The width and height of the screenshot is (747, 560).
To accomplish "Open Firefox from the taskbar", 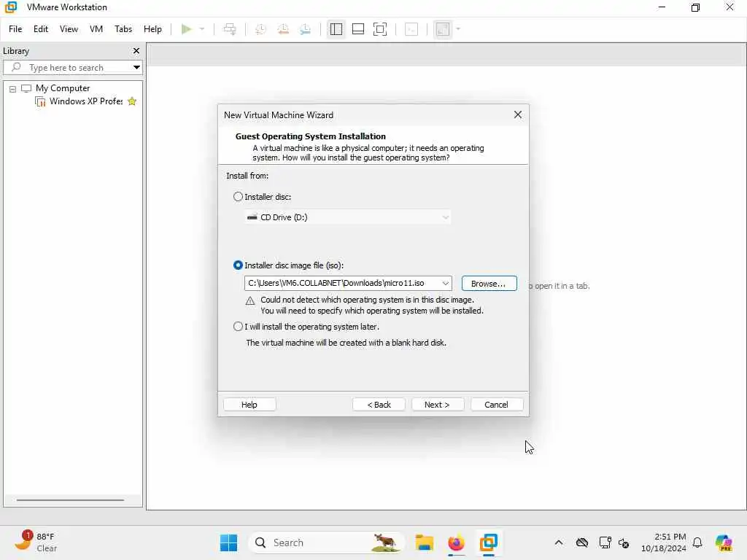I will (x=456, y=542).
